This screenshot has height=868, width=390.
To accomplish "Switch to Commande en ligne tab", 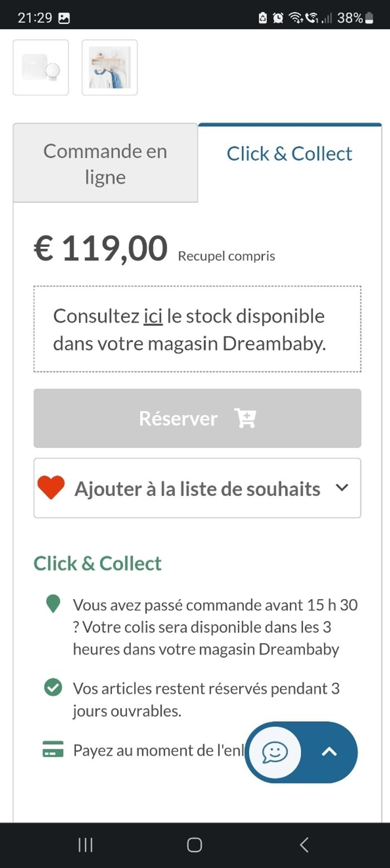I will 105,163.
